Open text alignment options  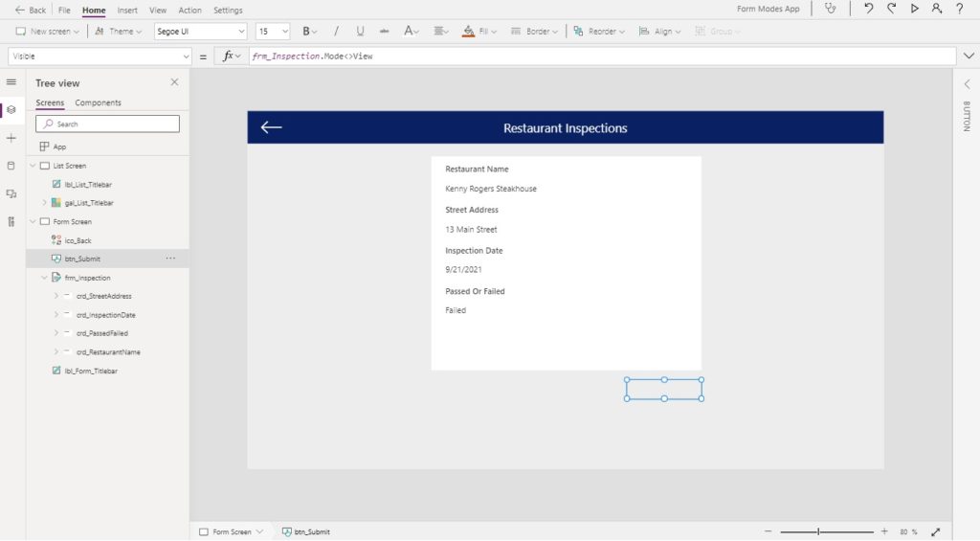[441, 32]
